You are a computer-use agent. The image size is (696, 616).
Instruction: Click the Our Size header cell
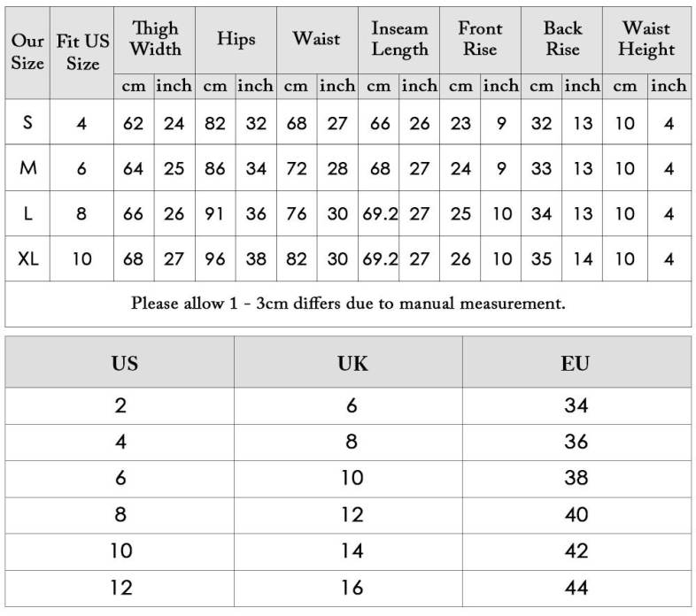[x=27, y=52]
